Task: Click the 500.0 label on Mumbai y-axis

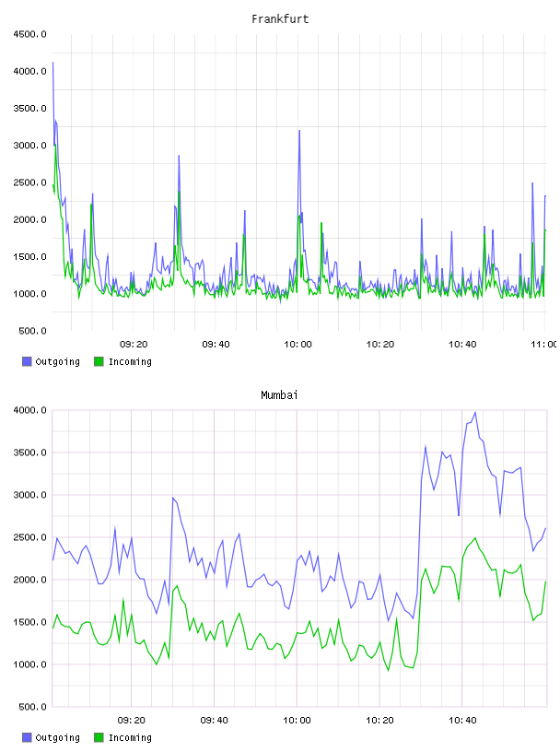Action: coord(32,707)
